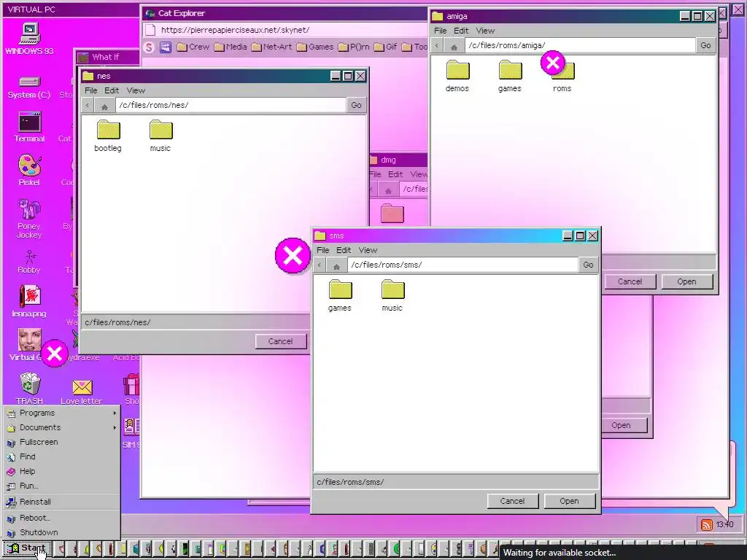The image size is (747, 560).
Task: Click home icon in sms window
Action: (336, 265)
